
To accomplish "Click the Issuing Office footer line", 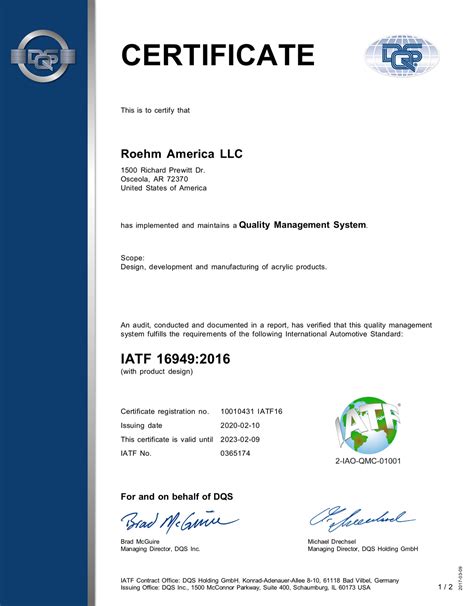I will [x=245, y=587].
